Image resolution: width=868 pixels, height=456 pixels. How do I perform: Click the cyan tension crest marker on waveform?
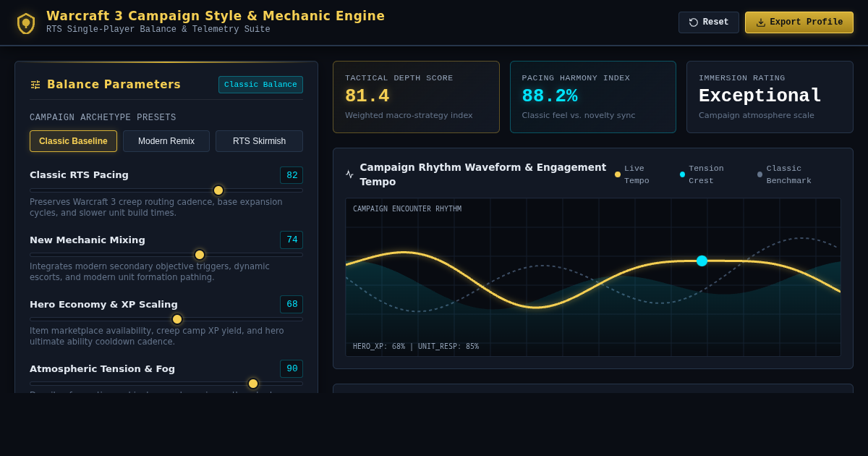tap(702, 261)
